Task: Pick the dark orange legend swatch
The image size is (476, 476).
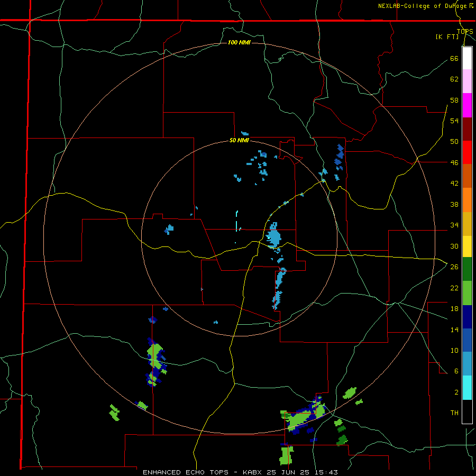Action: [x=467, y=176]
